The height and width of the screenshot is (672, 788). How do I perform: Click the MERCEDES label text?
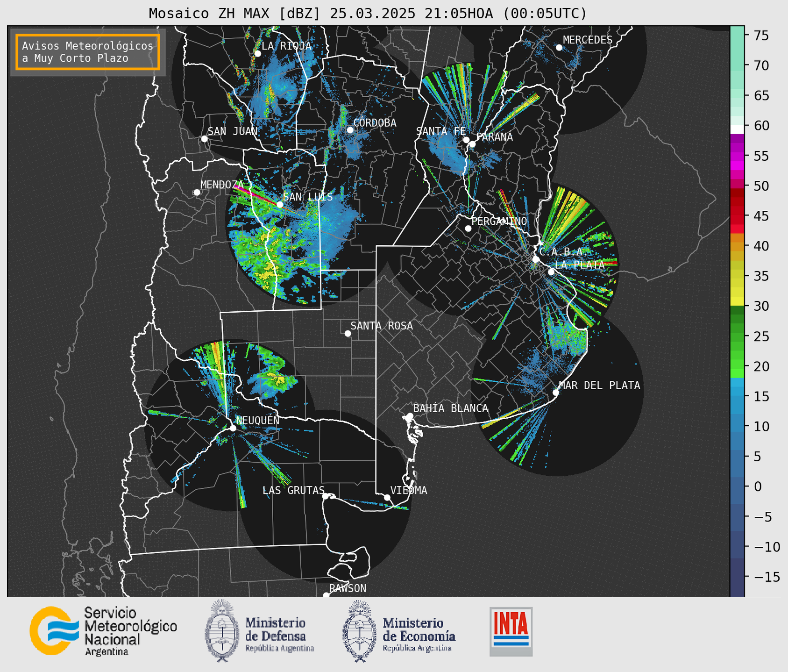588,40
